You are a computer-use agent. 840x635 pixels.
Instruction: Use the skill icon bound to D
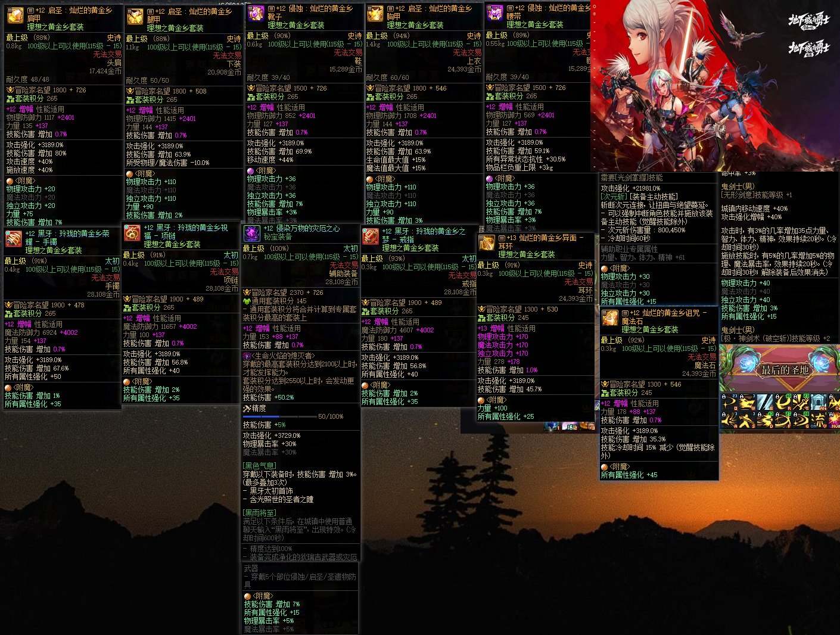coord(765,420)
